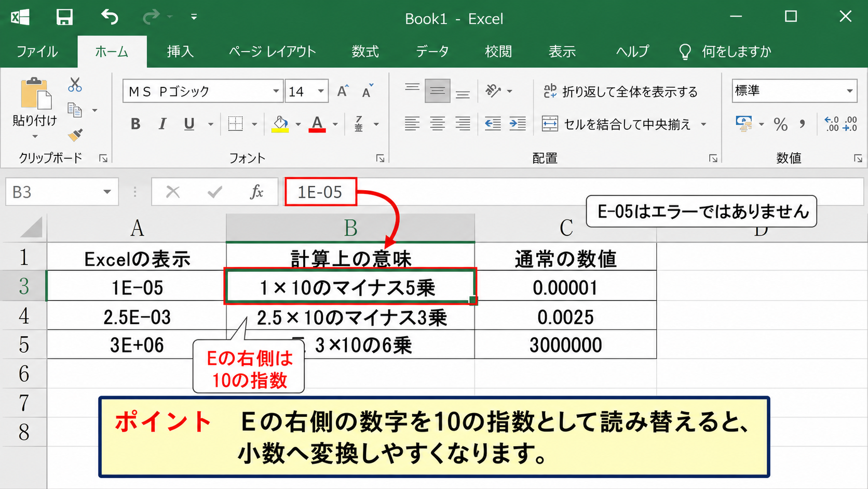Decrease indent icon
The image size is (868, 489).
coord(493,124)
